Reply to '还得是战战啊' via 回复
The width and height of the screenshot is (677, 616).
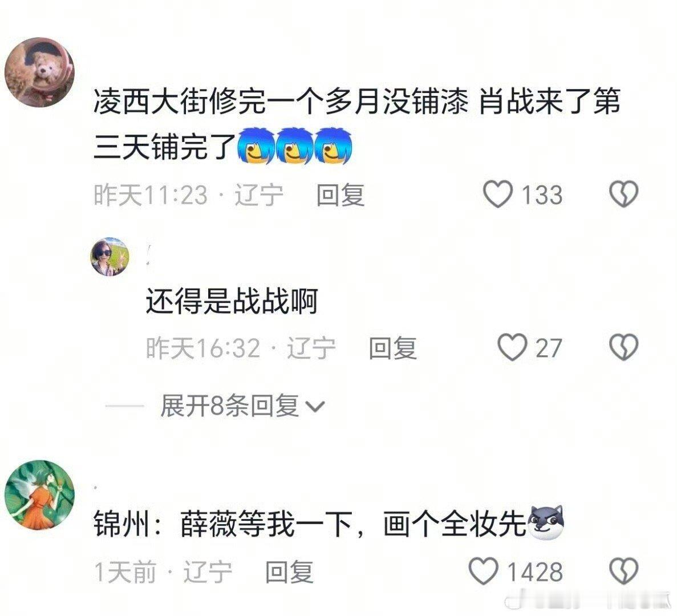[x=393, y=348]
